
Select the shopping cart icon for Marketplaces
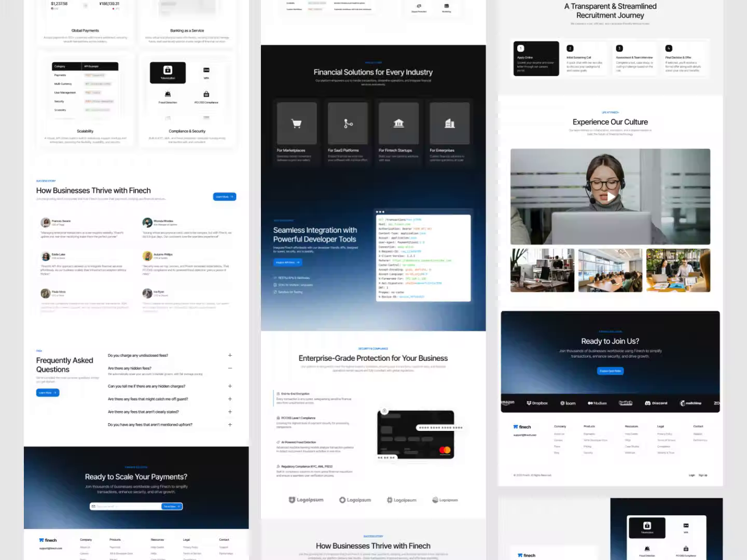[x=296, y=123]
